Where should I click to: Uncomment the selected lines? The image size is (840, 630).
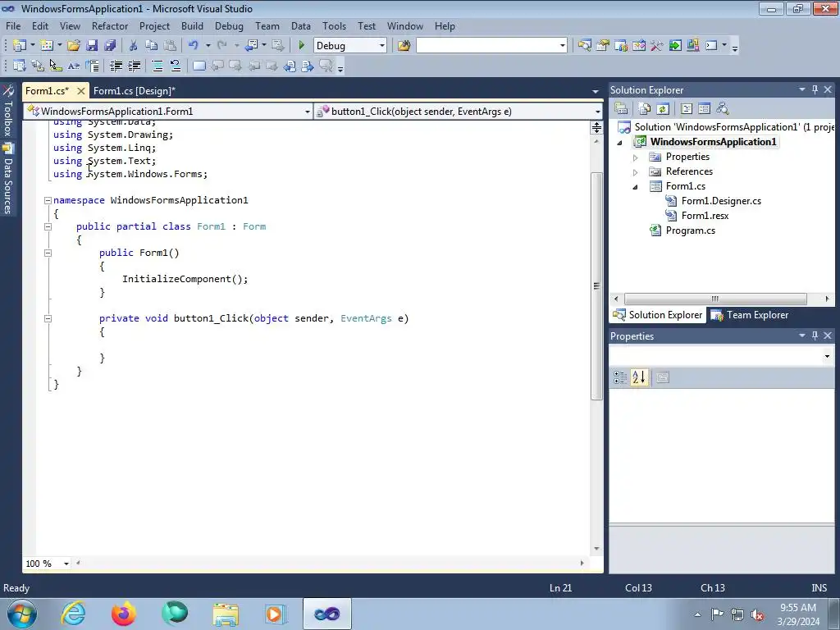coord(176,66)
